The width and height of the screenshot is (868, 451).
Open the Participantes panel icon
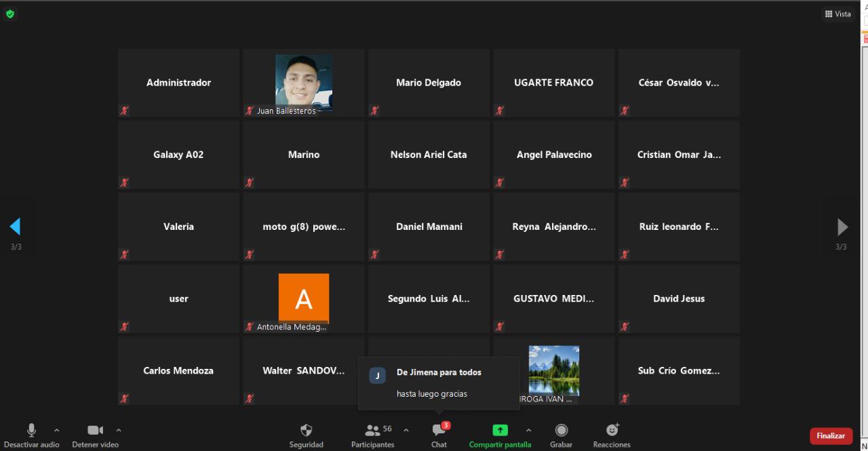[372, 431]
